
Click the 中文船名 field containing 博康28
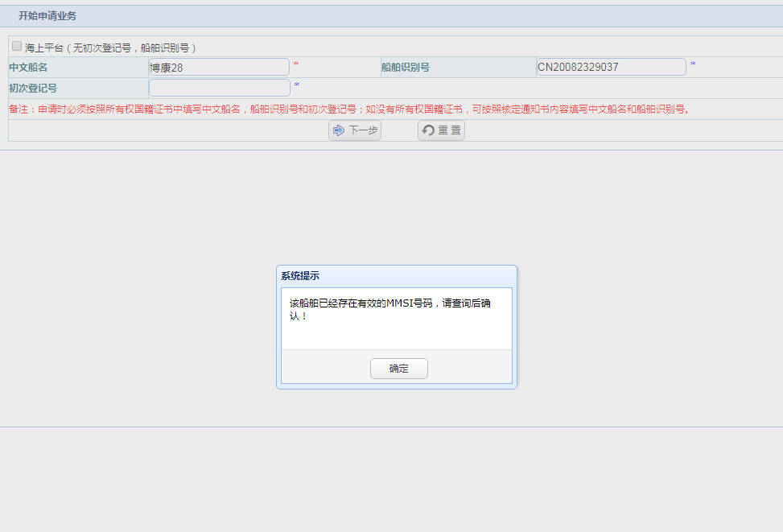[219, 68]
